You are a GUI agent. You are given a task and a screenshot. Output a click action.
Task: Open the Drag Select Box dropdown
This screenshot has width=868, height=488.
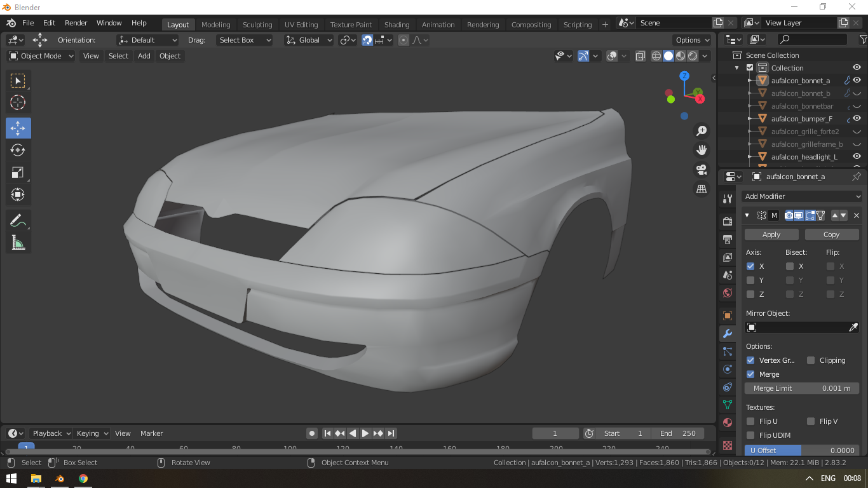[244, 40]
